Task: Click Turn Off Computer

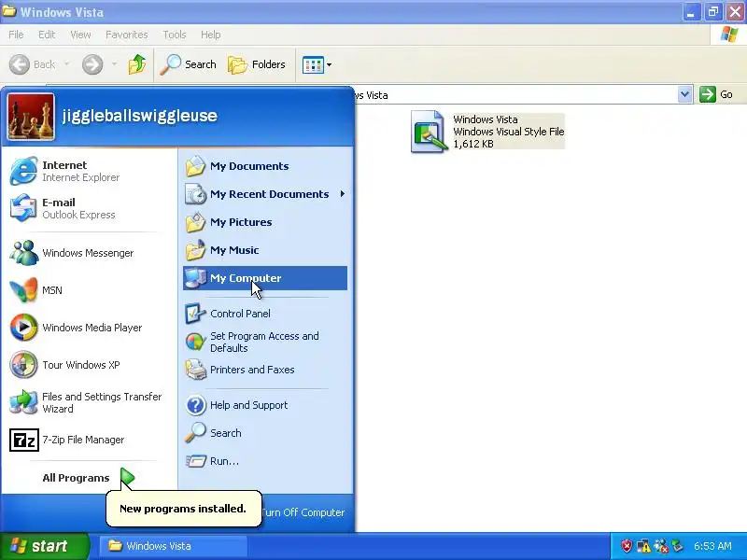Action: 303,512
